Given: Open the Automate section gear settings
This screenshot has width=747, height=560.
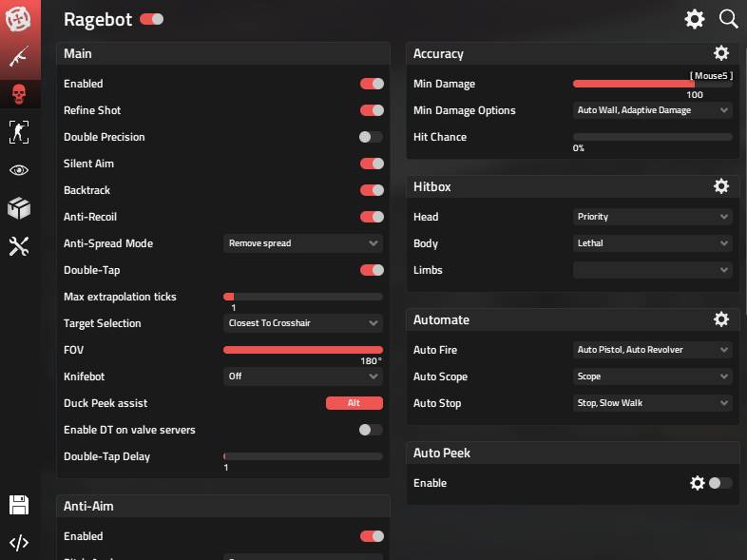Looking at the screenshot, I should pyautogui.click(x=721, y=319).
